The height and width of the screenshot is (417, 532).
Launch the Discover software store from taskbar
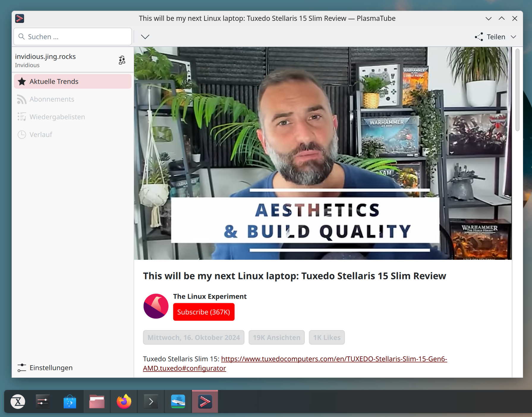tap(70, 402)
